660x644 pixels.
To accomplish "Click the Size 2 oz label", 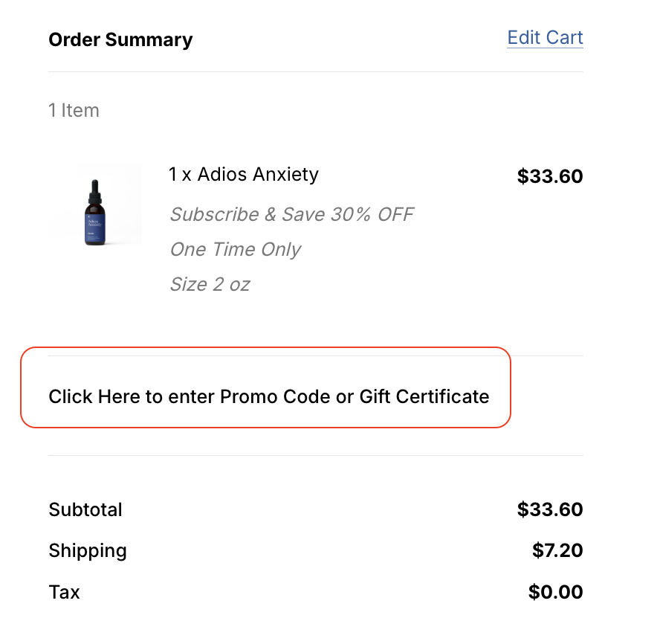I will pos(210,284).
